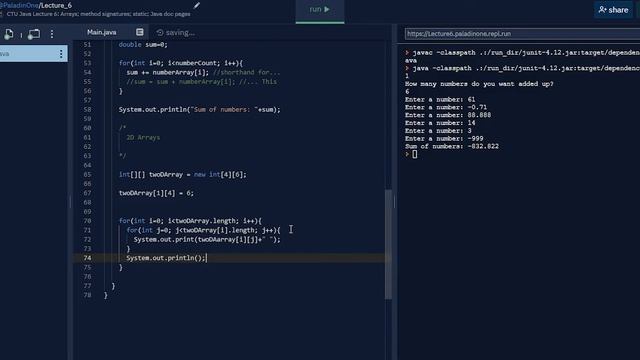Screen dimensions: 640x360
Task: Click the Lecture_6 repl title
Action: (56, 5)
